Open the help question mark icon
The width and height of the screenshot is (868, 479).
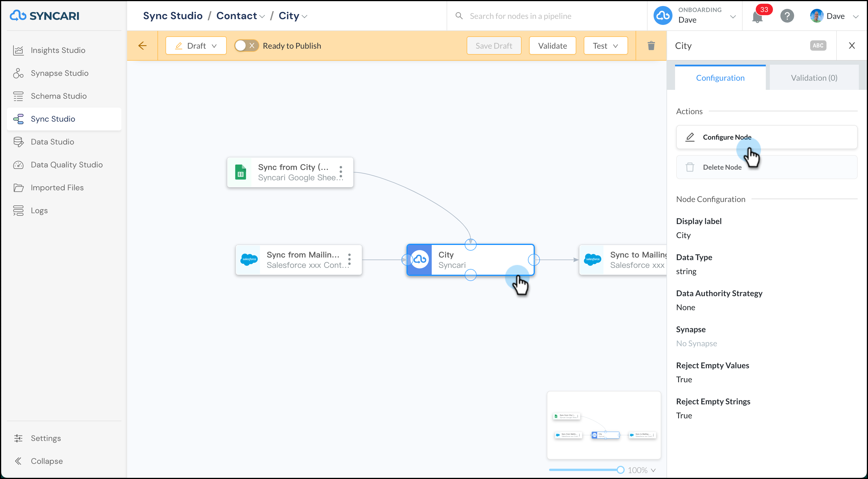787,15
